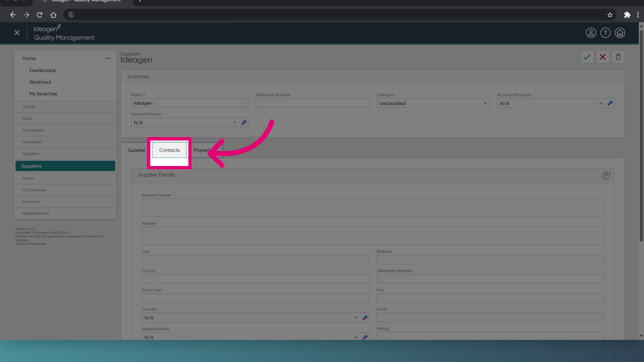Click the Business Scope text area
The width and height of the screenshot is (644, 362).
tap(372, 207)
